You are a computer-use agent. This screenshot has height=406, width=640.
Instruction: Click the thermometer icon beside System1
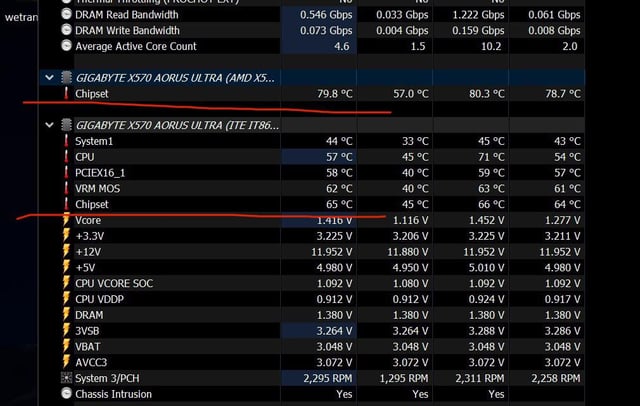pos(66,141)
